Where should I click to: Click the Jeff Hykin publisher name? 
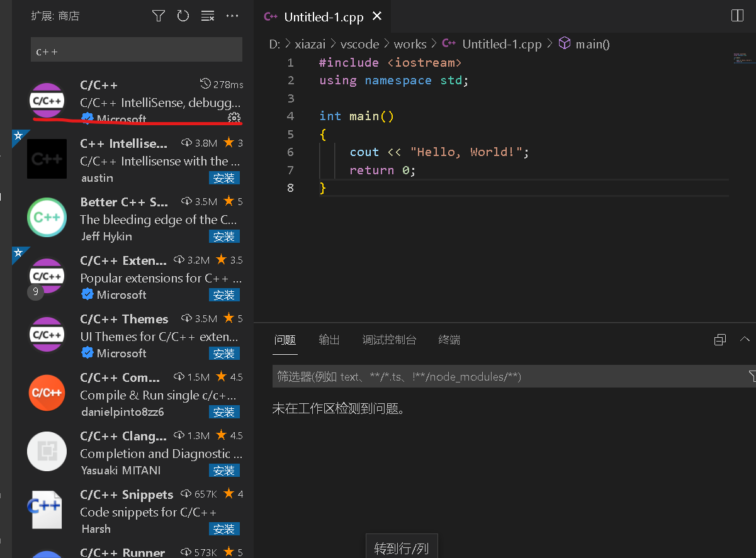pyautogui.click(x=107, y=237)
